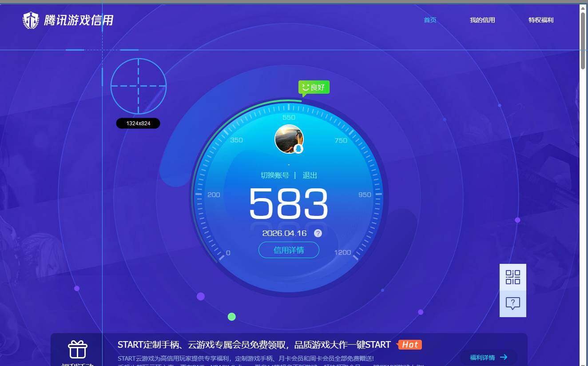Click the green 良好 rating tag

314,88
